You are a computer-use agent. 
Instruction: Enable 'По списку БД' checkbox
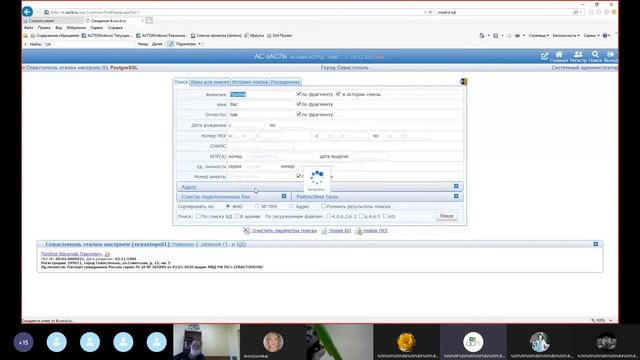click(198, 216)
